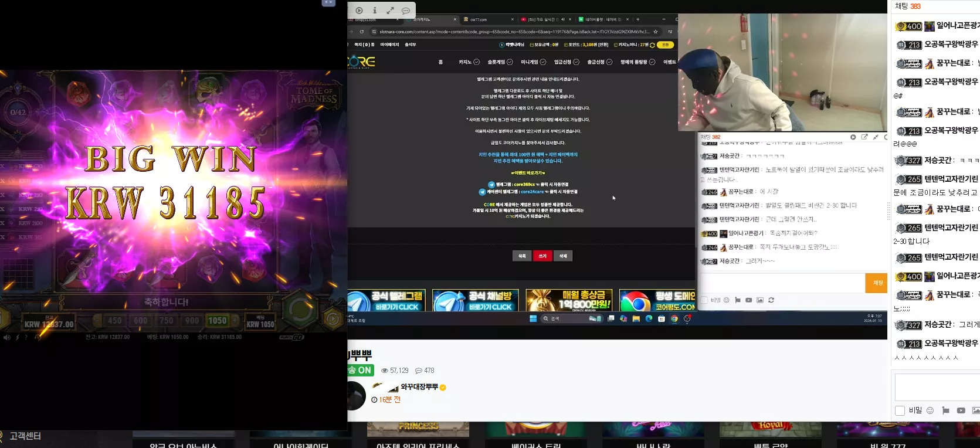Attach image in the inner chat

[760, 300]
